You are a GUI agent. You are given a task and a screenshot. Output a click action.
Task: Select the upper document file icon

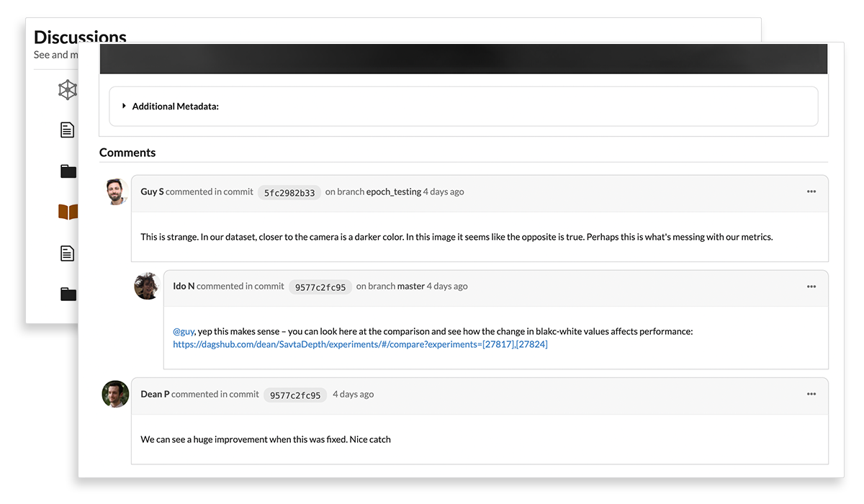tap(67, 130)
